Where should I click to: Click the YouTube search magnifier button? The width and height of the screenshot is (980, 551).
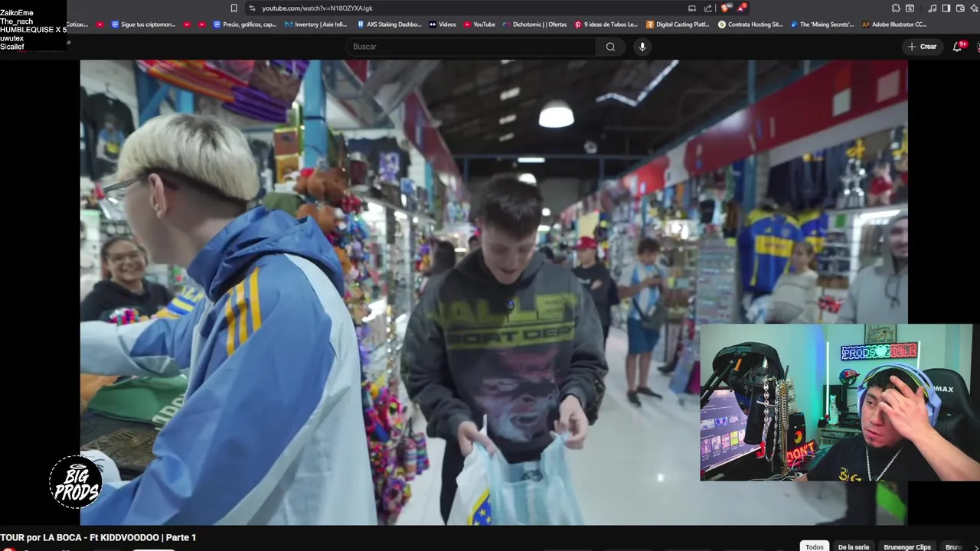pos(610,47)
